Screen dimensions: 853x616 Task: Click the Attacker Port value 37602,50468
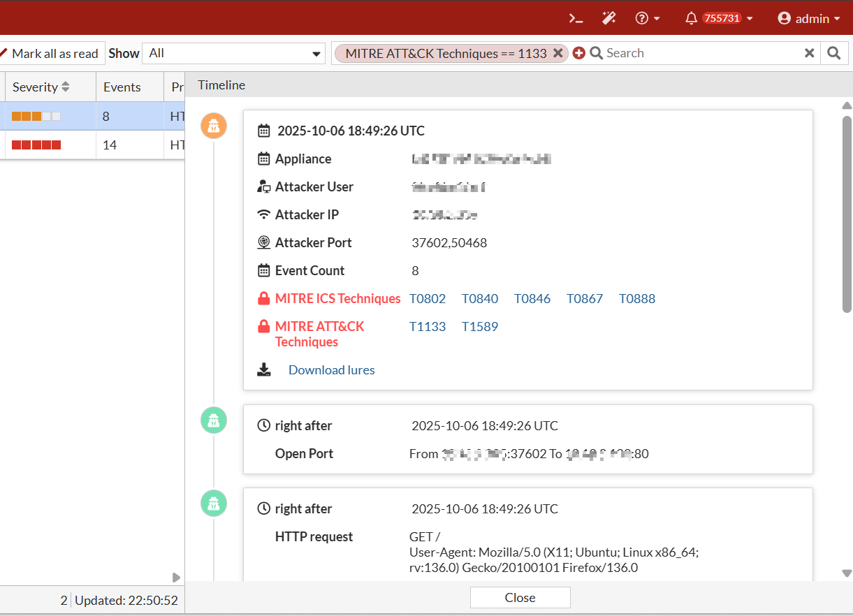[x=449, y=243]
